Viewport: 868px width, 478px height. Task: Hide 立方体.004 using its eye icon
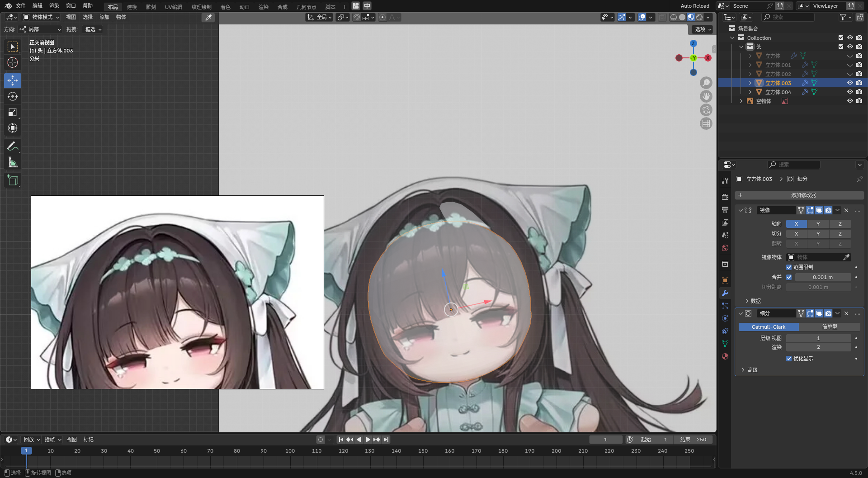[x=850, y=92]
